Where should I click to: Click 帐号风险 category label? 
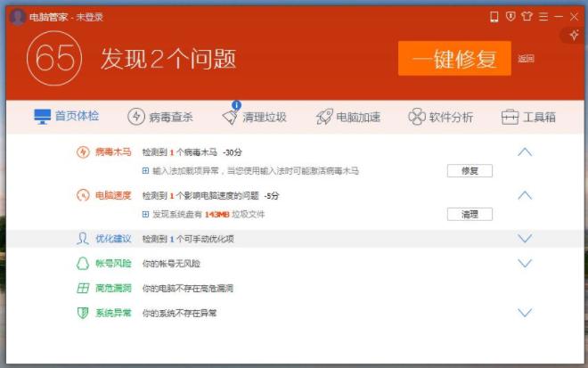click(x=113, y=264)
